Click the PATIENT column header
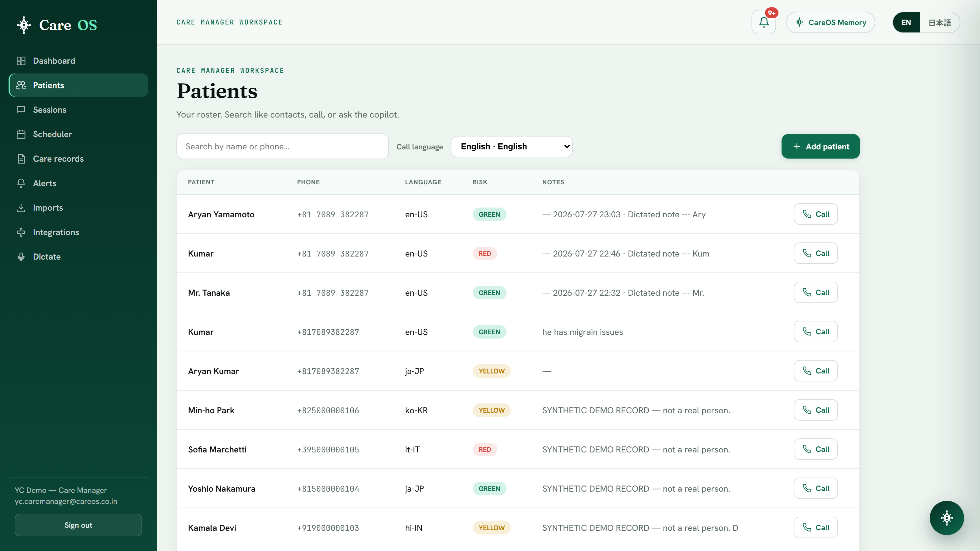 [201, 182]
